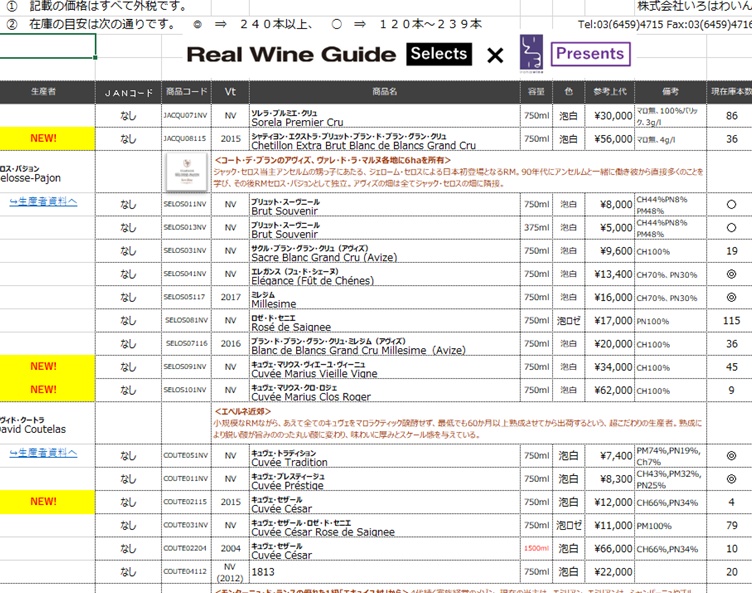Image resolution: width=752 pixels, height=593 pixels.
Task: Select the 参考上代 header cell
Action: (x=610, y=92)
